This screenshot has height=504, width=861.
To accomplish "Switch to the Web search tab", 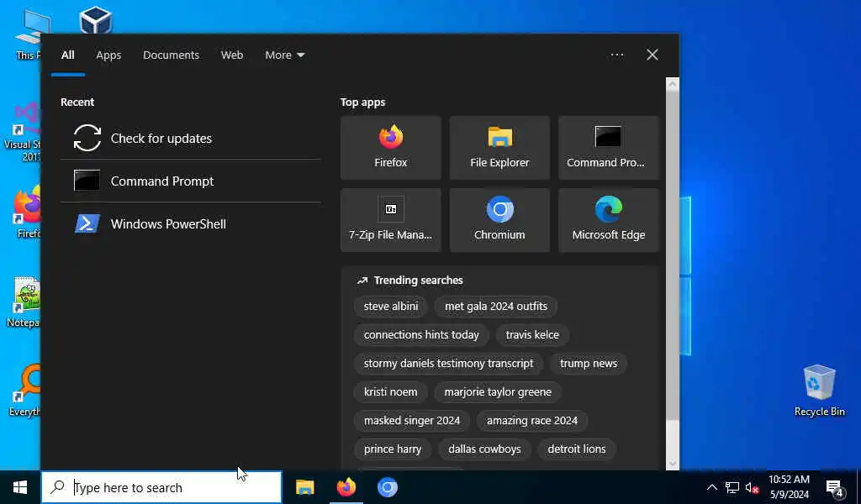I will pyautogui.click(x=232, y=55).
